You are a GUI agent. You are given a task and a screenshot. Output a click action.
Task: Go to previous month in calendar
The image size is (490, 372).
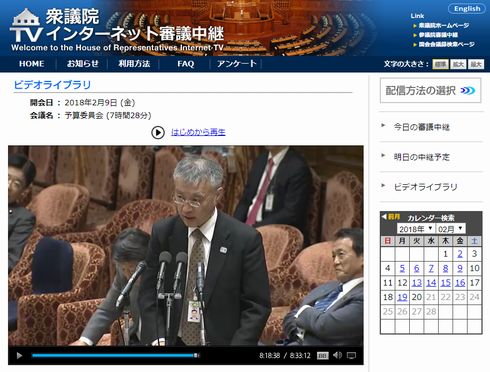coord(391,217)
